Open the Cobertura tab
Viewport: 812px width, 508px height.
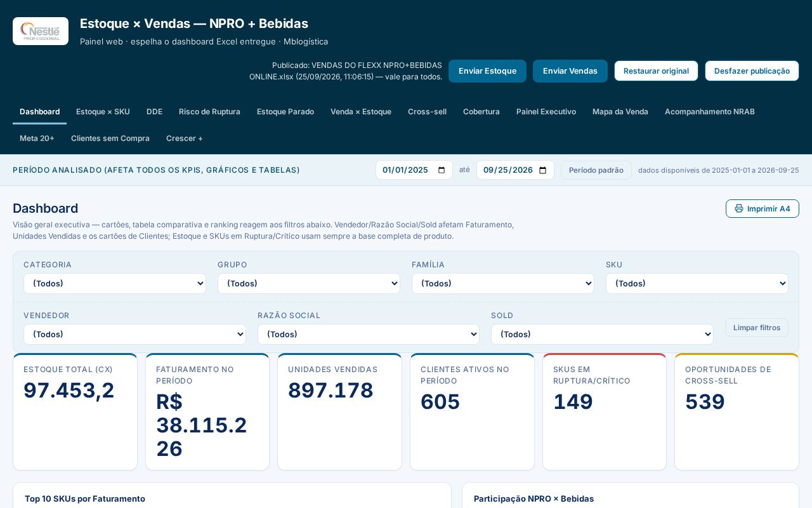tap(481, 112)
